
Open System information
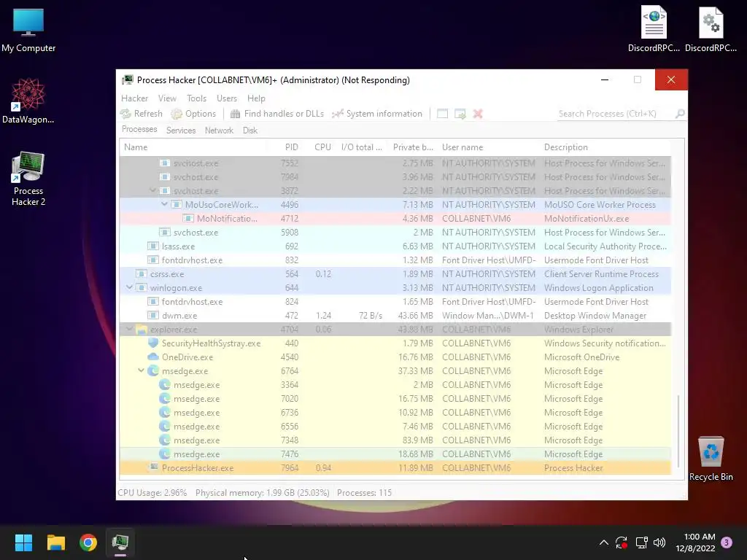377,114
